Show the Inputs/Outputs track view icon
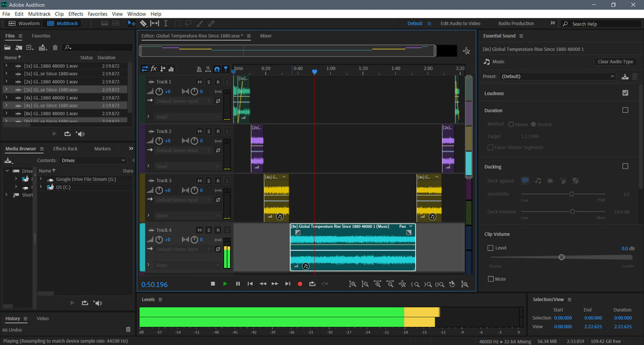The width and height of the screenshot is (644, 345). tap(145, 68)
